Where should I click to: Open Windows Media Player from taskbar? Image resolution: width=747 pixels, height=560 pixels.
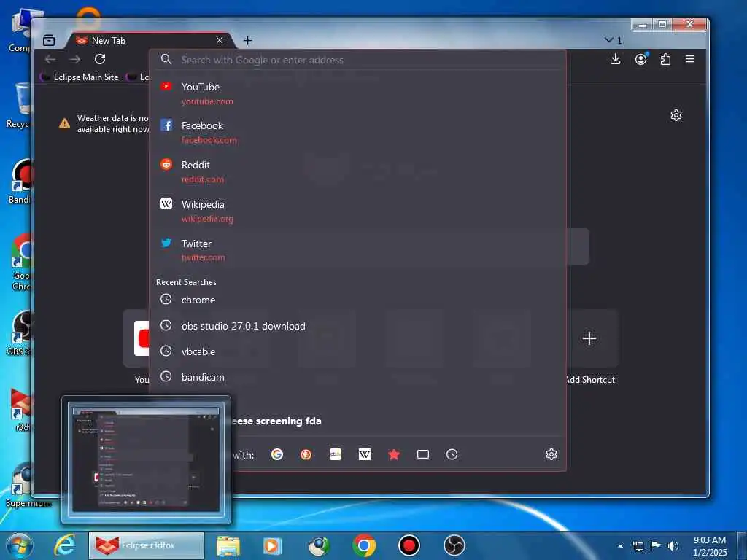(x=273, y=545)
